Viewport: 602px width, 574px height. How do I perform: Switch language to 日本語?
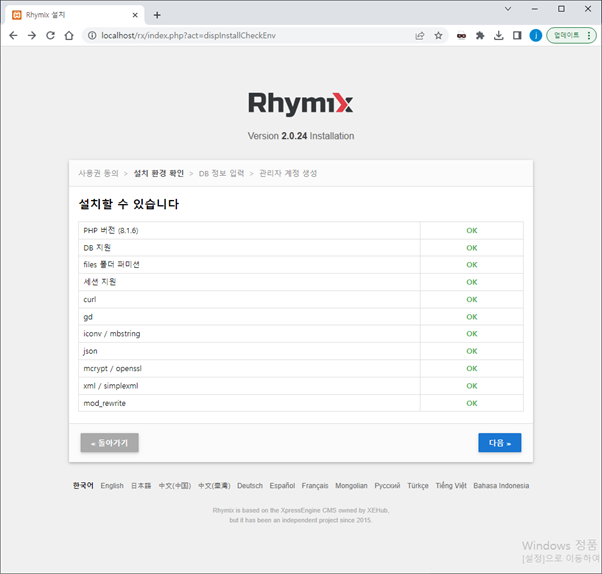coord(141,486)
